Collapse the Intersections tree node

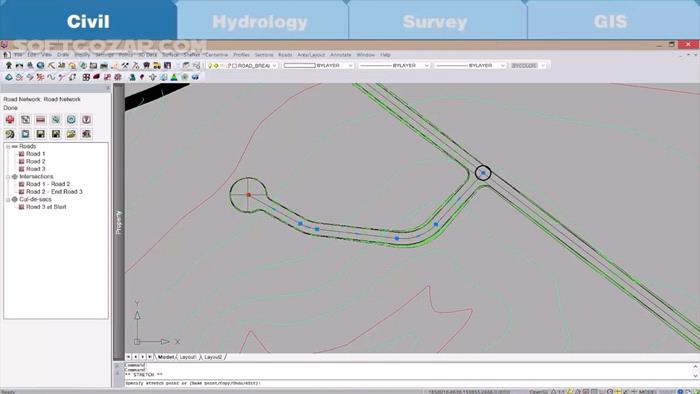(8, 177)
